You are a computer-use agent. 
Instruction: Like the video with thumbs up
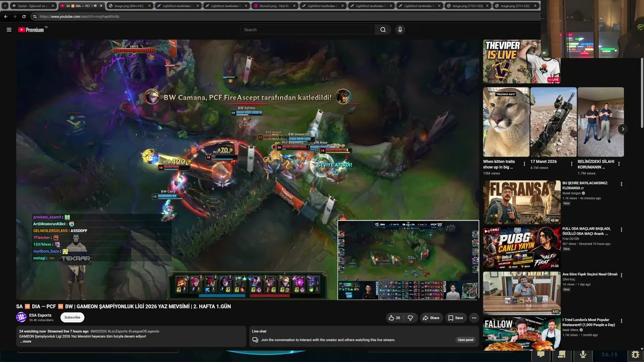point(394,318)
